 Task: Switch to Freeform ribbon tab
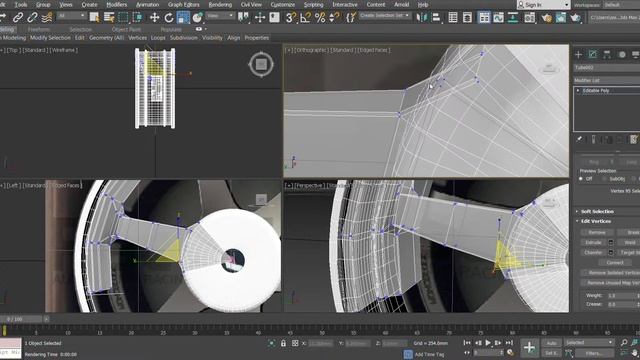[x=39, y=29]
